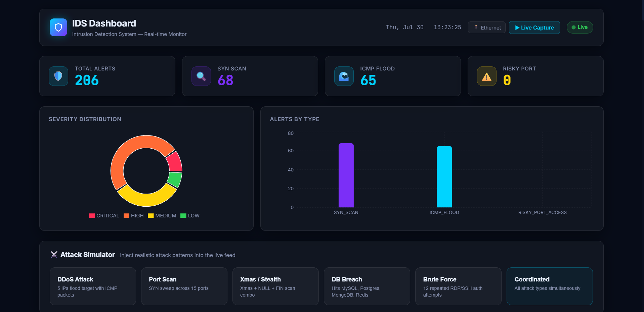Click the ICMP Flood count 65
This screenshot has width=644, height=312.
coord(368,80)
